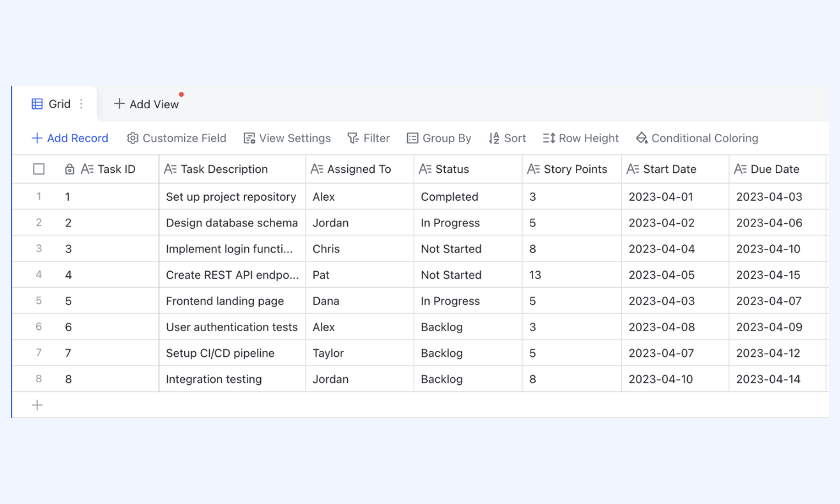840x504 pixels.
Task: Click the plus icon next to Add View
Action: 119,104
